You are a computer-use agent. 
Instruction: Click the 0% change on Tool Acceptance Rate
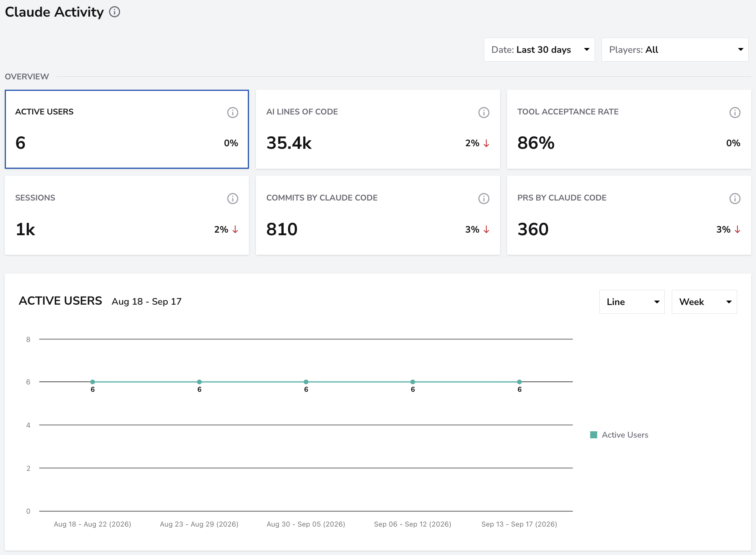[733, 143]
